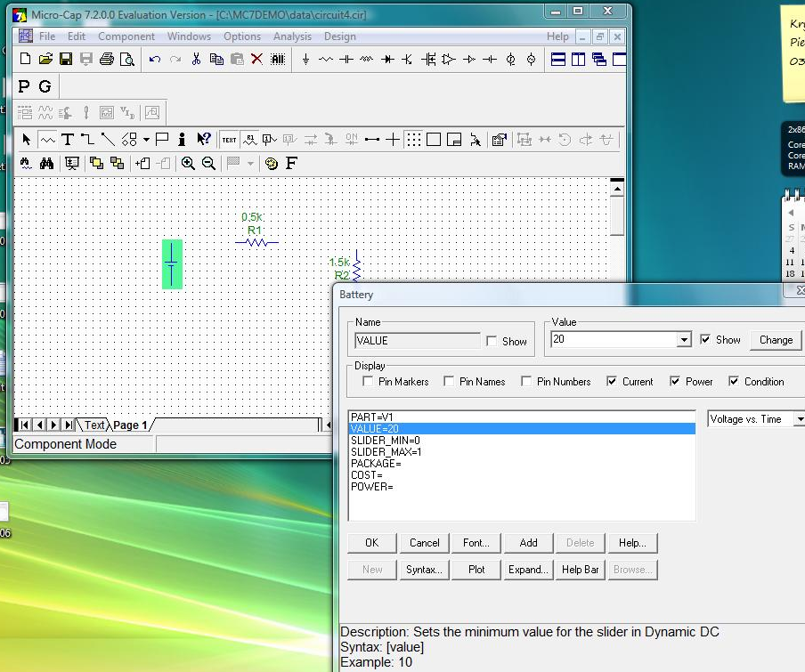Click the Font... button
The width and height of the screenshot is (805, 672).
pyautogui.click(x=476, y=543)
